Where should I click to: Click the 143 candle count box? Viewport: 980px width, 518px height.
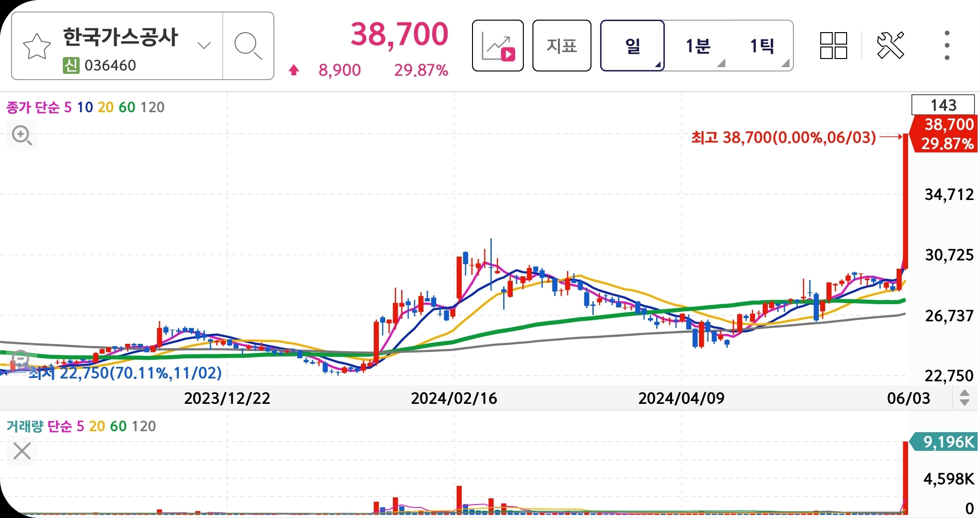(943, 105)
